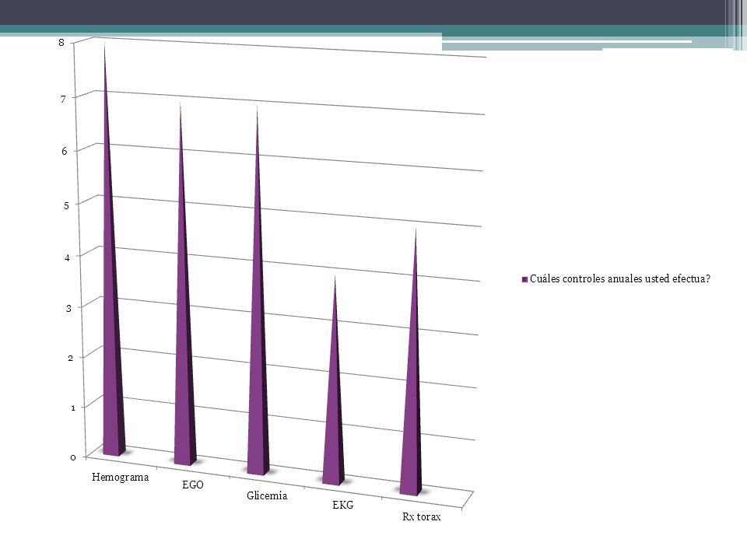Click the axis value 6

point(65,152)
